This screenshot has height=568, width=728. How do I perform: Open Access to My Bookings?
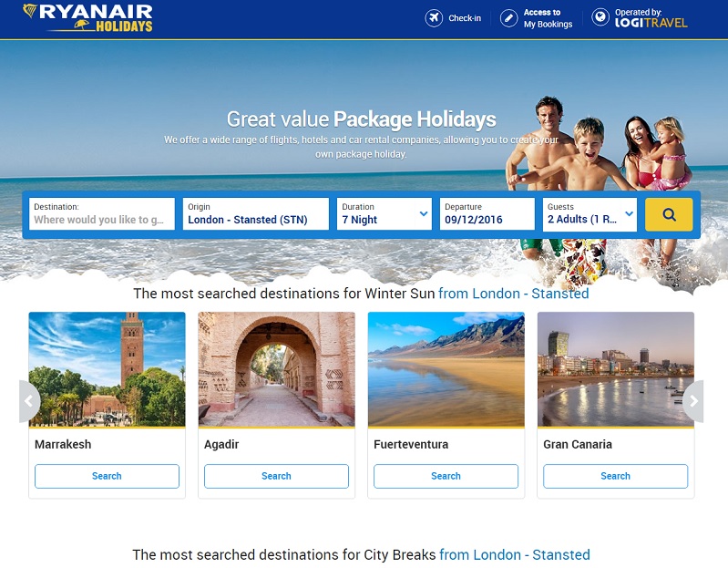pos(548,18)
